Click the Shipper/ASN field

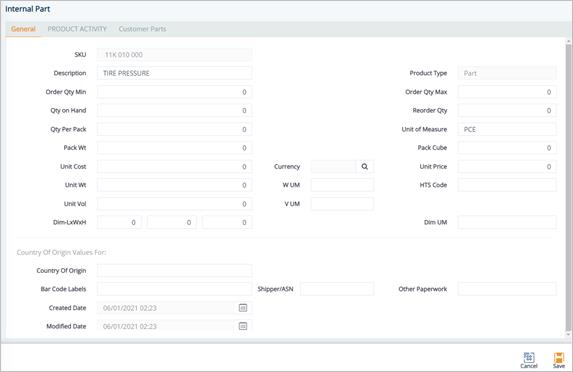(x=337, y=289)
